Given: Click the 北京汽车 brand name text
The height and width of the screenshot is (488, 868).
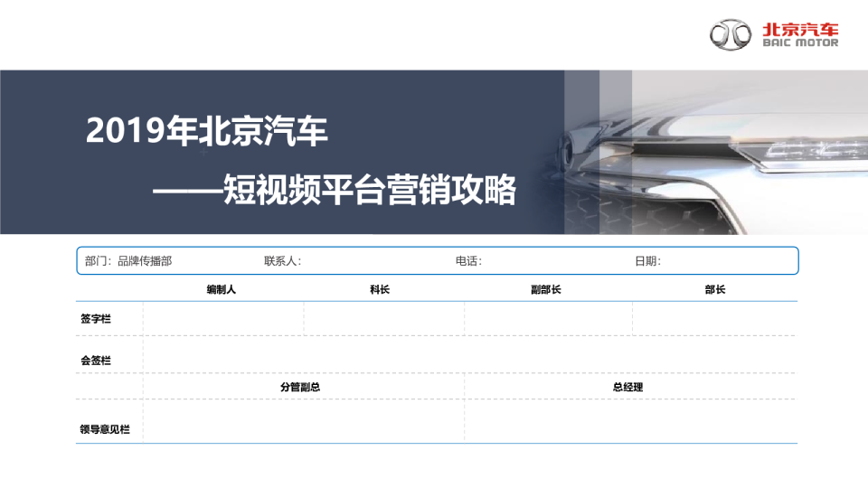Looking at the screenshot, I should tap(801, 28).
